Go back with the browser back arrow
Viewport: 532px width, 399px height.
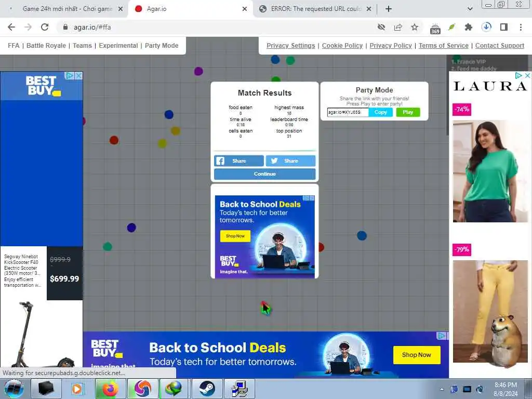click(x=11, y=27)
